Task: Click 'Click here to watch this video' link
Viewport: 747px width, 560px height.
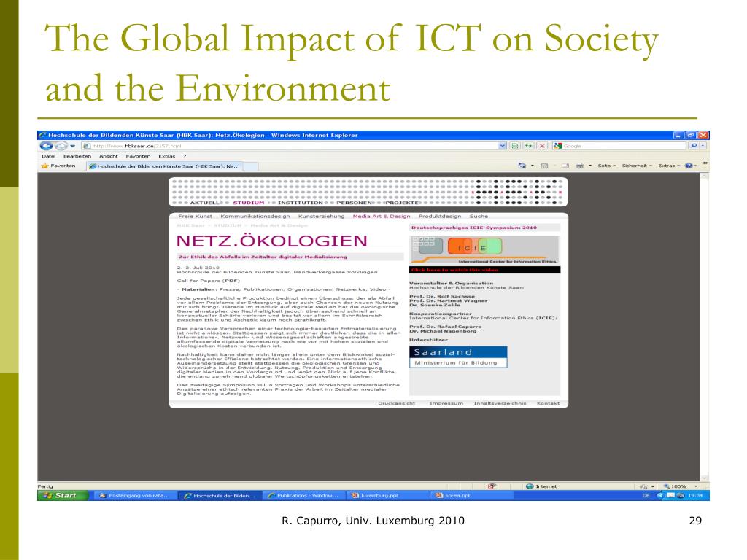Action: tap(454, 270)
